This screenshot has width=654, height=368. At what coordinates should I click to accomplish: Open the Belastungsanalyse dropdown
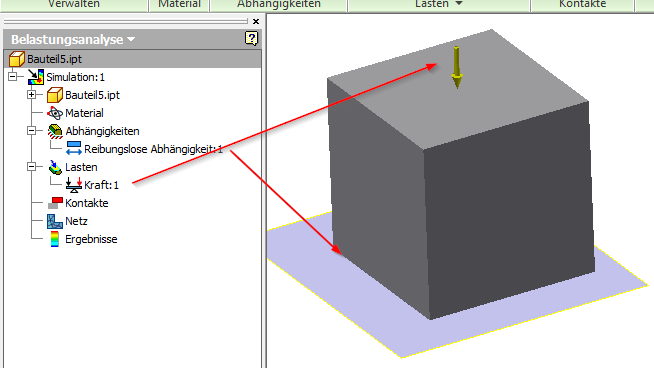pos(131,39)
